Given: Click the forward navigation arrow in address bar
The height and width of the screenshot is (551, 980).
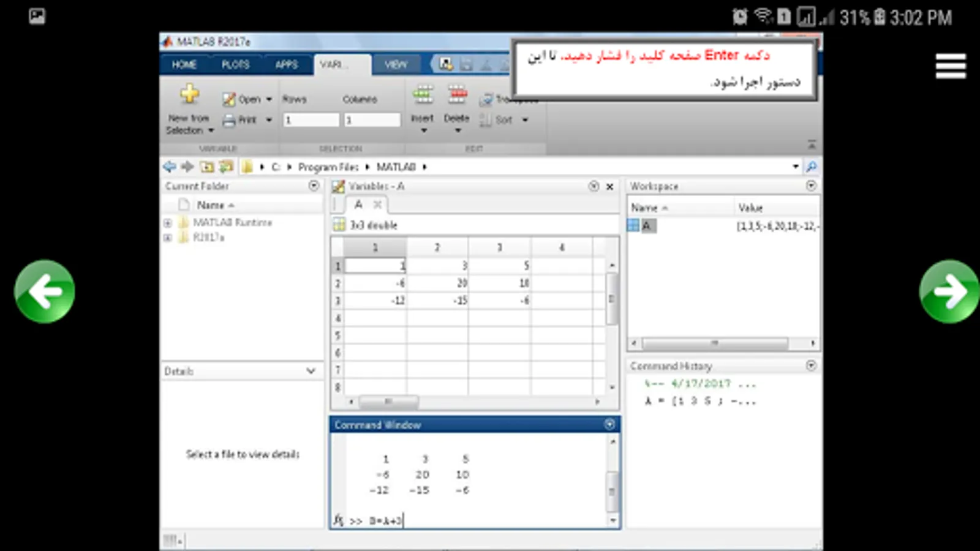Looking at the screenshot, I should tap(187, 167).
